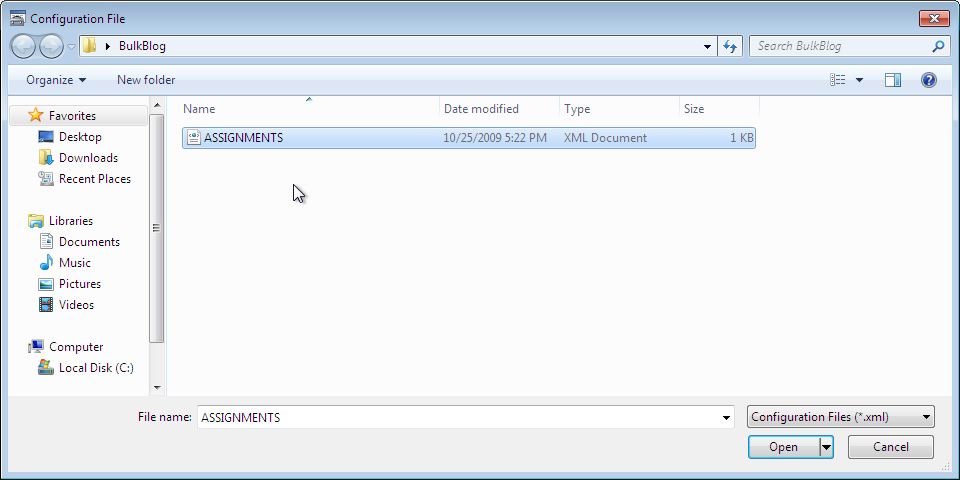Open the Pictures library
Screen dimensions: 960x480
80,284
